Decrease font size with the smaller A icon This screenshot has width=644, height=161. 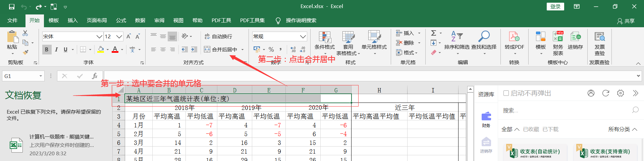pos(138,36)
